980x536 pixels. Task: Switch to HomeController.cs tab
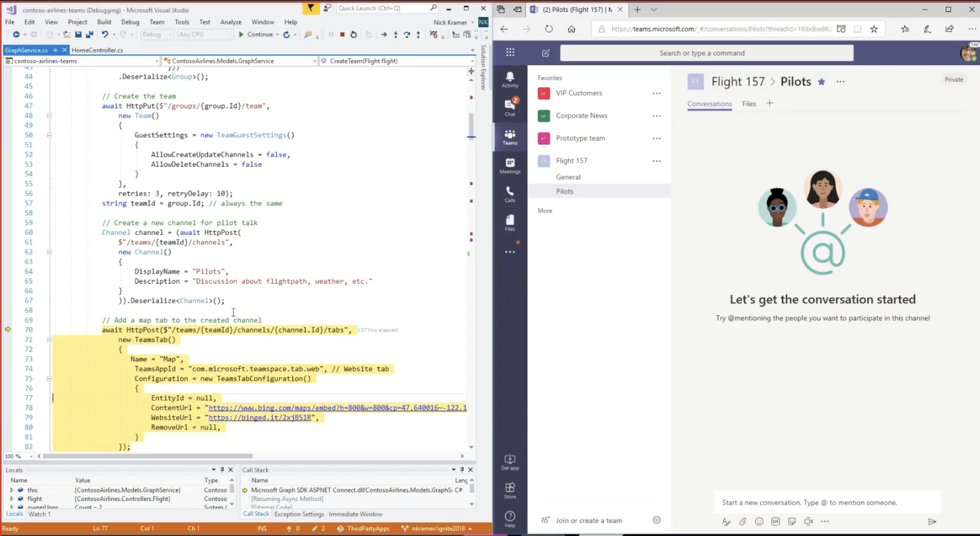point(97,50)
